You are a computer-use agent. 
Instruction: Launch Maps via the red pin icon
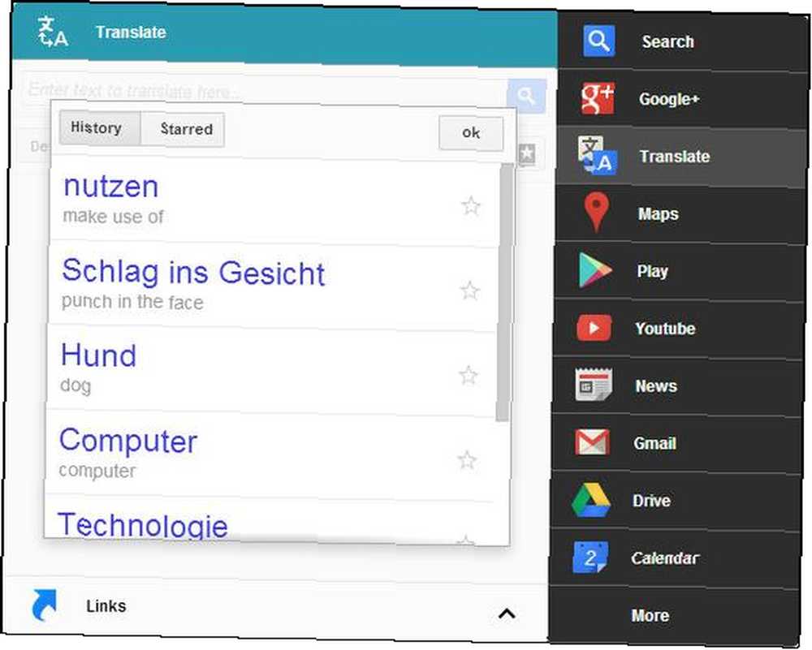596,212
